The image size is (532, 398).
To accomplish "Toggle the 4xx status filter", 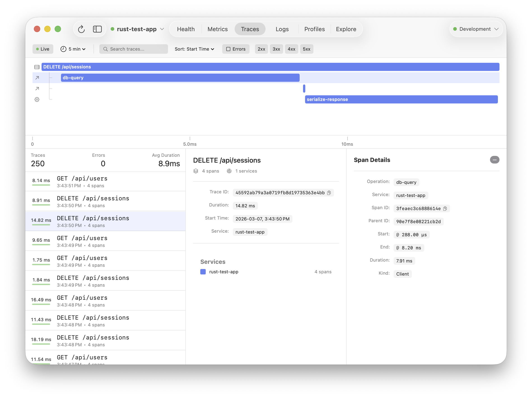I will [291, 49].
